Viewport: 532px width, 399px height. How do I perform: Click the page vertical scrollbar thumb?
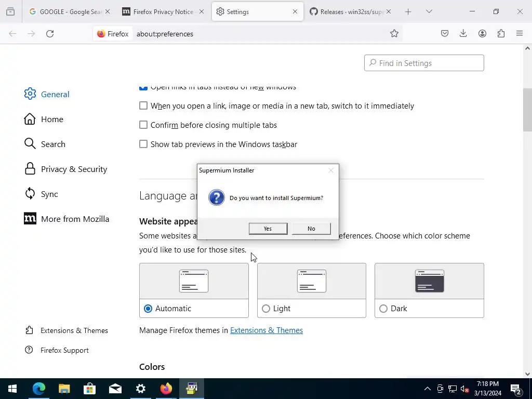(x=527, y=110)
